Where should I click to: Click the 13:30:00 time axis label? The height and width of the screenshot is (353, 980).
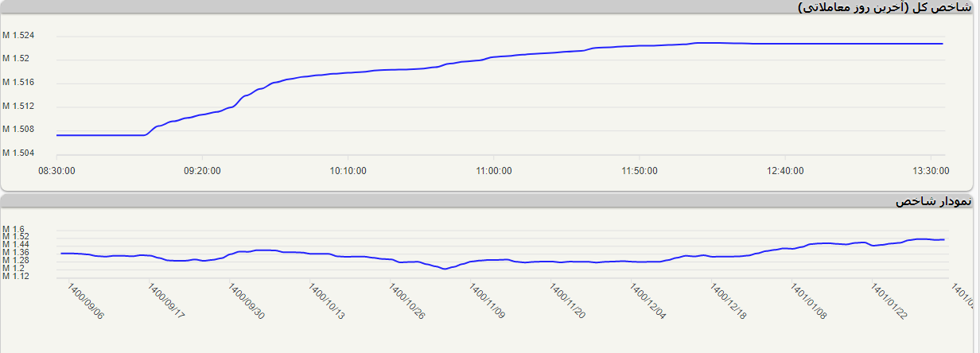coord(930,171)
